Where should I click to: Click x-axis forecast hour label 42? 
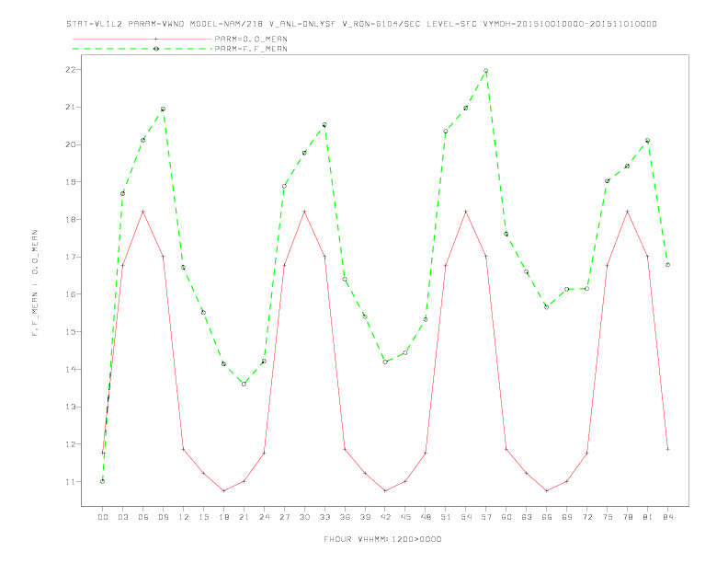coord(385,517)
